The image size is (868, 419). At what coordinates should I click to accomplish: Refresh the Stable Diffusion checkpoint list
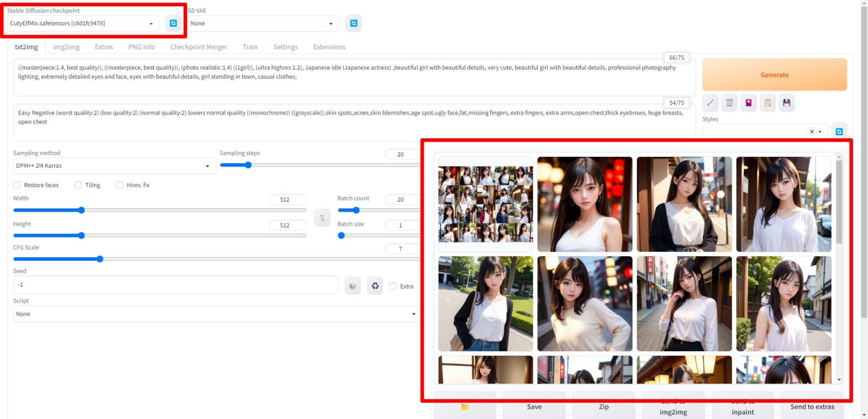[x=173, y=23]
